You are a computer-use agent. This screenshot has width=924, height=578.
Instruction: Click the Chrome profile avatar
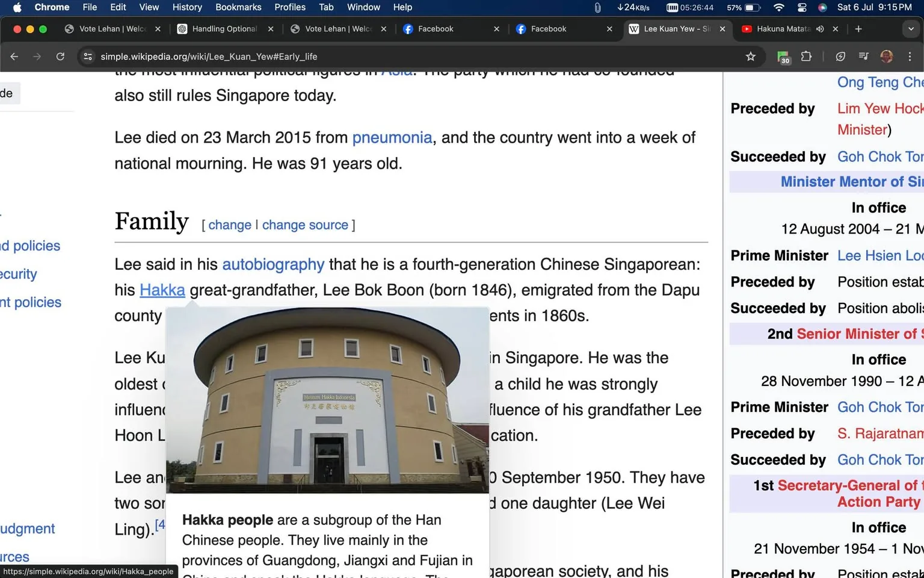(887, 56)
